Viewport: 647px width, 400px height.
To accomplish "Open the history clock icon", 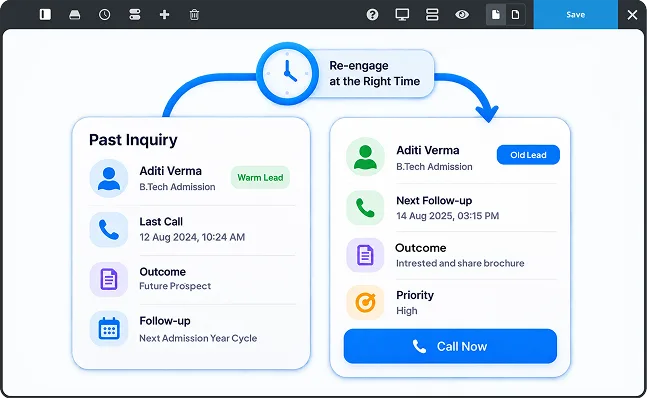I will (105, 15).
